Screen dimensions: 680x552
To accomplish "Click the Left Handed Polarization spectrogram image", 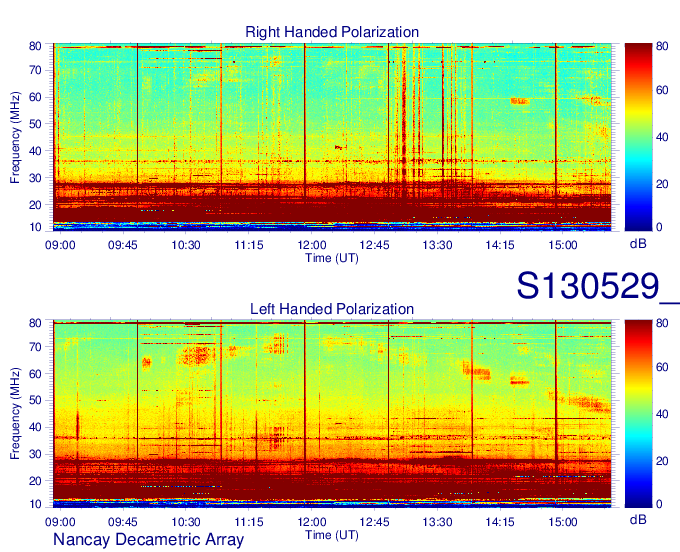I will pyautogui.click(x=332, y=414).
